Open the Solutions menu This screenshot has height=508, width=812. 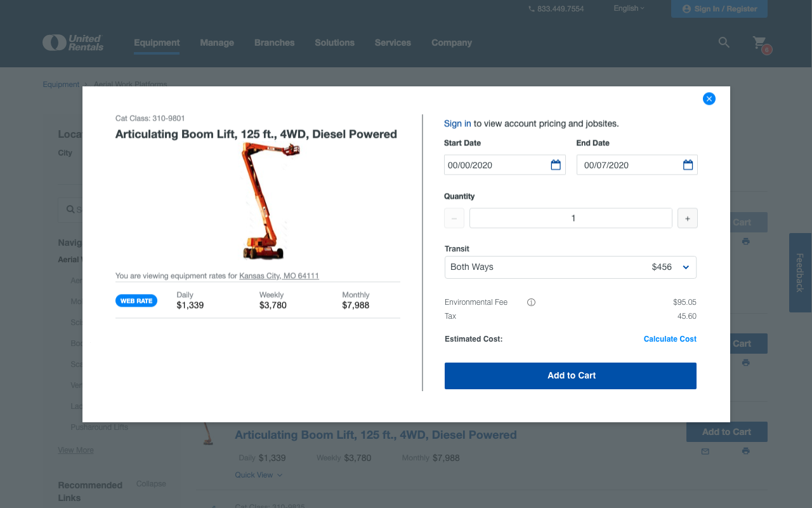[x=335, y=43]
